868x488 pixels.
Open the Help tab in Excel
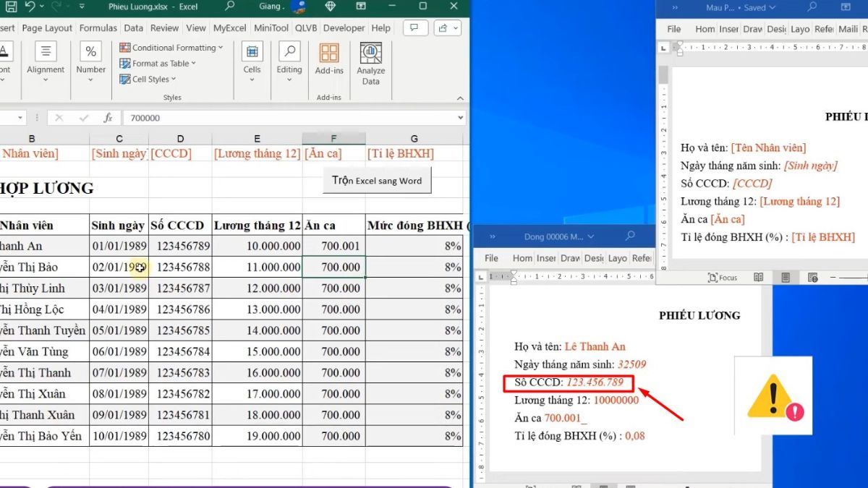380,28
